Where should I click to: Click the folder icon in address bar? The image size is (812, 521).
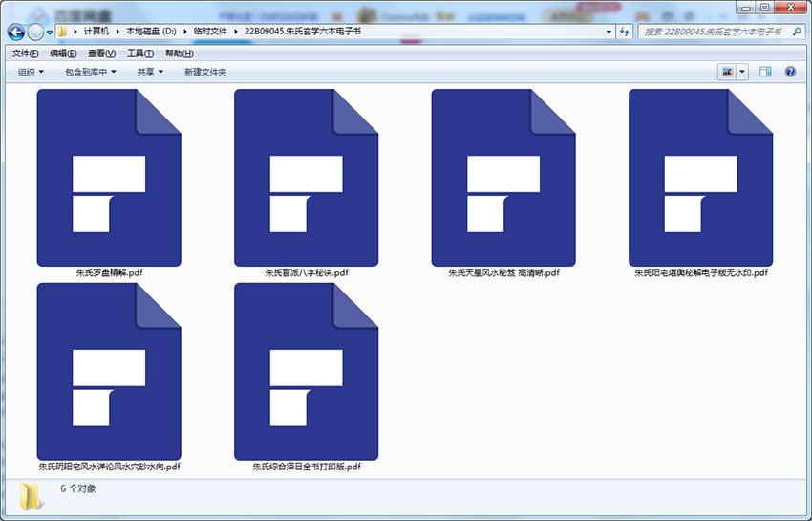pos(62,32)
